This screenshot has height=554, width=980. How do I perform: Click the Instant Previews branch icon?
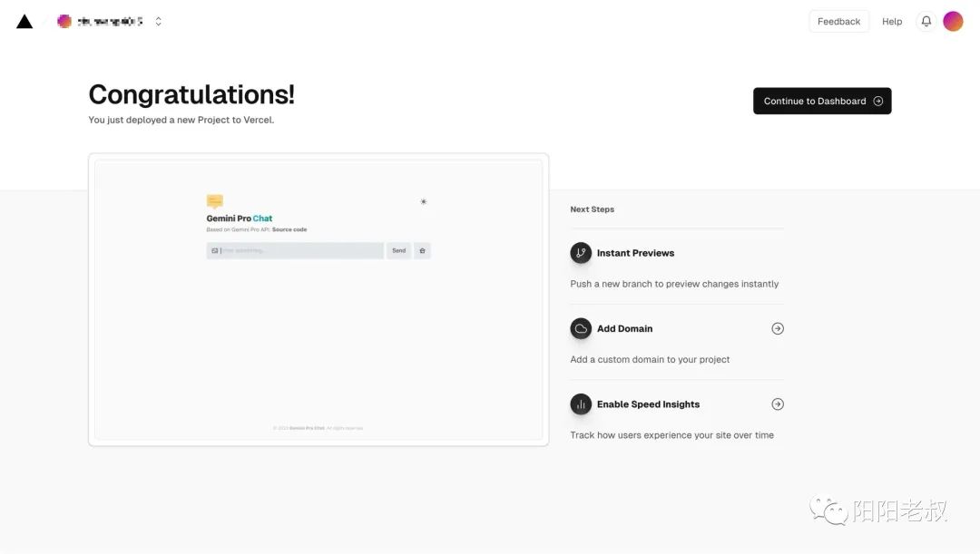(x=581, y=253)
